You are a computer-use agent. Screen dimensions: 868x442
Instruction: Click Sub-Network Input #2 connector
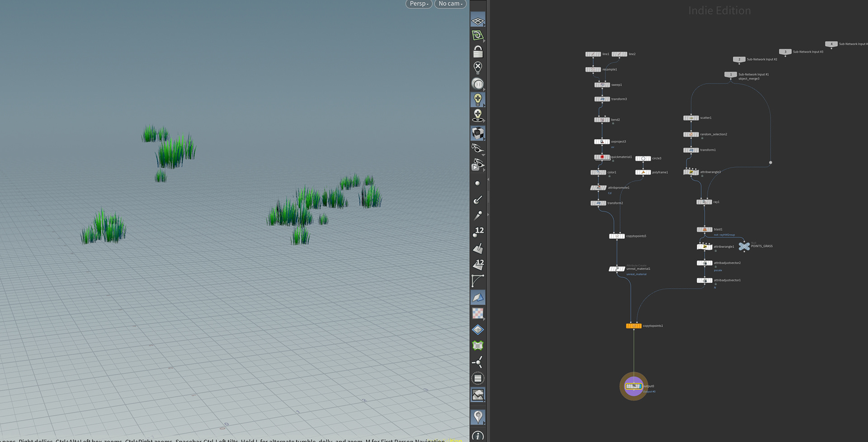[x=739, y=60]
